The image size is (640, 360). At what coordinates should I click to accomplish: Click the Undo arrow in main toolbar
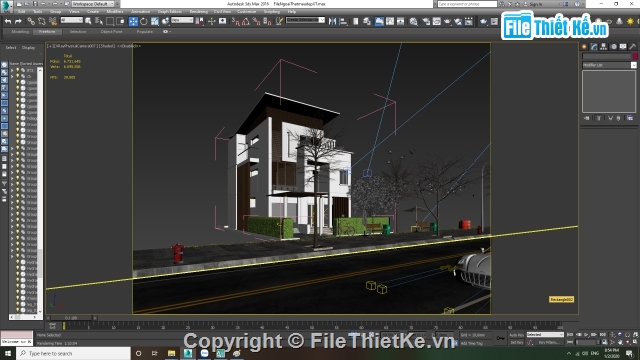point(8,21)
